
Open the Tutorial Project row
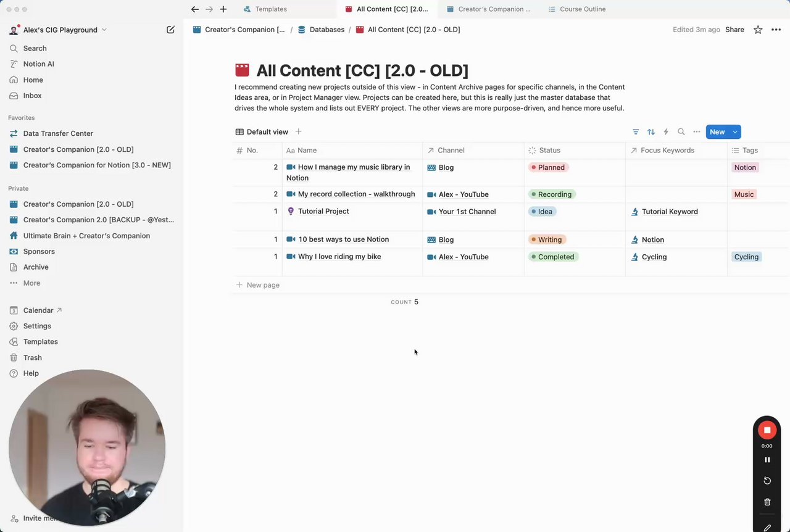[323, 211]
